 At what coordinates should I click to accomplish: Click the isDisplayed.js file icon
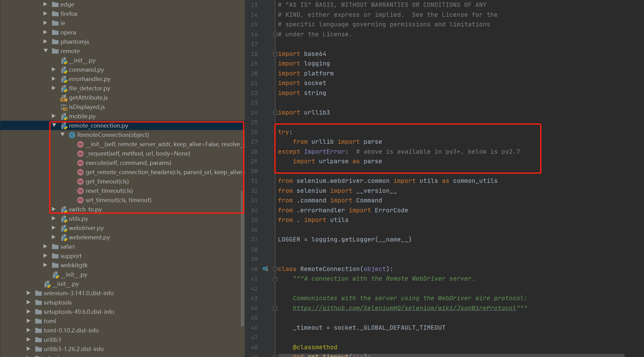pos(64,107)
